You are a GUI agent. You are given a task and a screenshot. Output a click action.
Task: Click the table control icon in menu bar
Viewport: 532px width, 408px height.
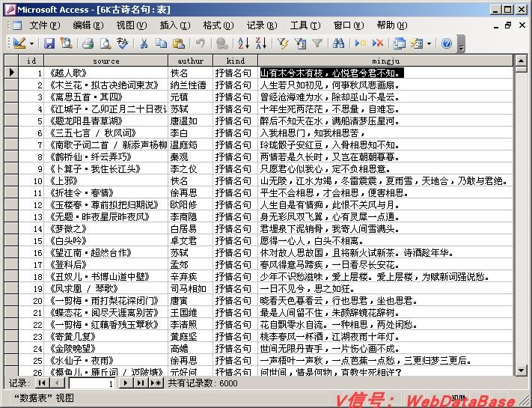click(x=16, y=25)
